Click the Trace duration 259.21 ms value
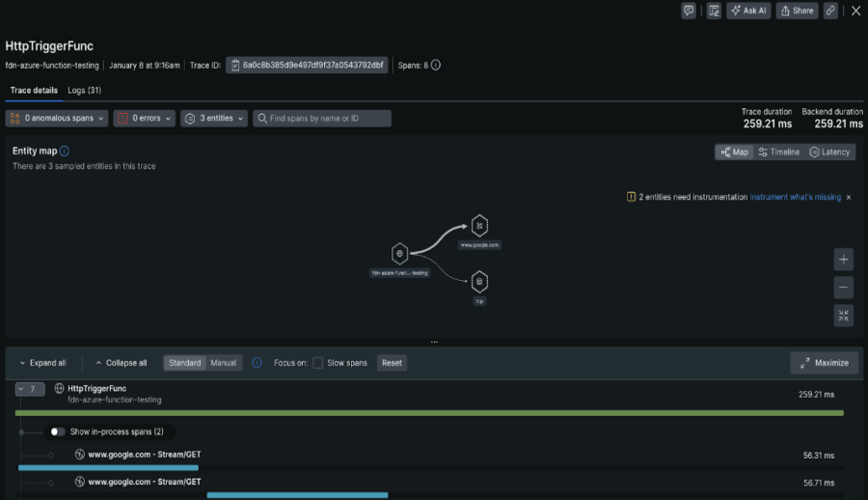868x500 pixels. click(x=768, y=125)
